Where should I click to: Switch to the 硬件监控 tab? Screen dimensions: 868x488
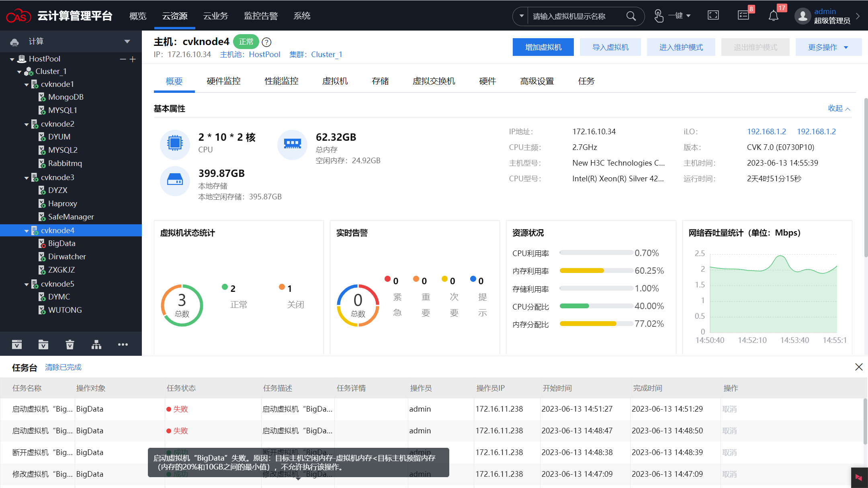223,81
